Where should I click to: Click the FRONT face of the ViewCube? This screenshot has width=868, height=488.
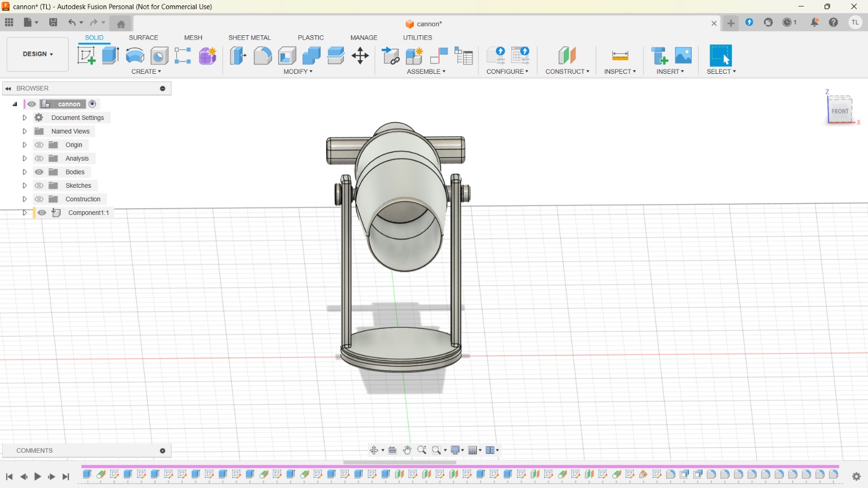tap(839, 111)
